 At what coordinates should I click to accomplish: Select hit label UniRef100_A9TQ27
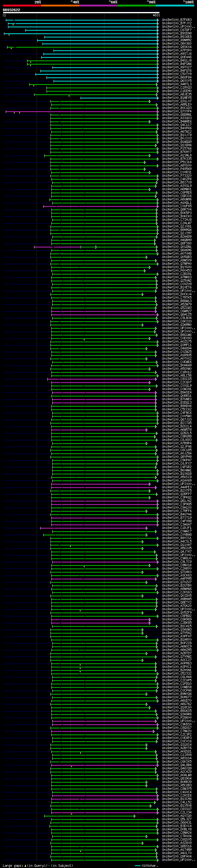pos(177,67)
